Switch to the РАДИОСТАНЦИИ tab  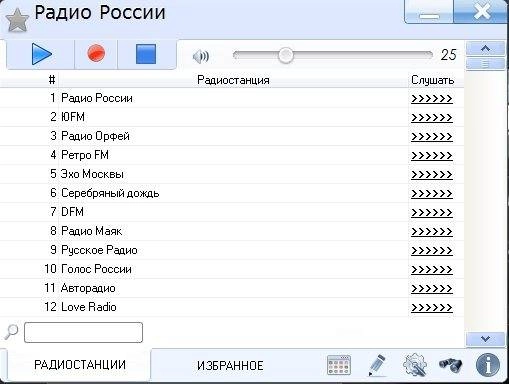pyautogui.click(x=80, y=365)
